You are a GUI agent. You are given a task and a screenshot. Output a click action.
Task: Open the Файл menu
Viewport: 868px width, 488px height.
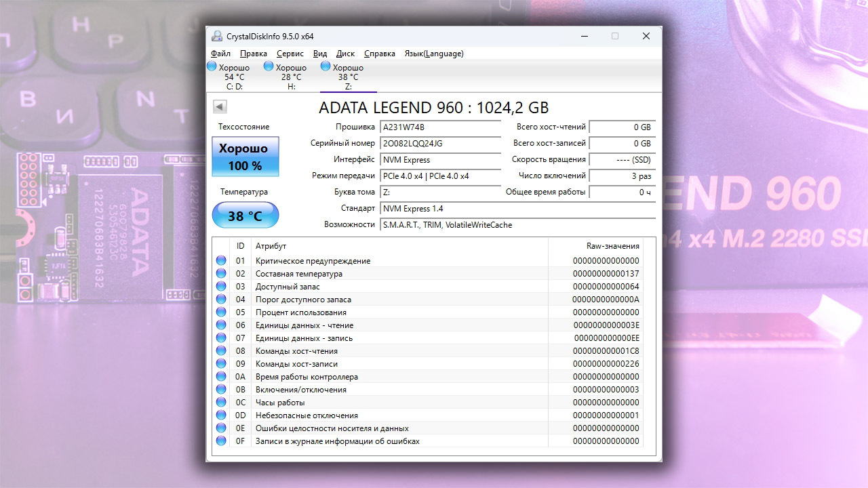[220, 54]
